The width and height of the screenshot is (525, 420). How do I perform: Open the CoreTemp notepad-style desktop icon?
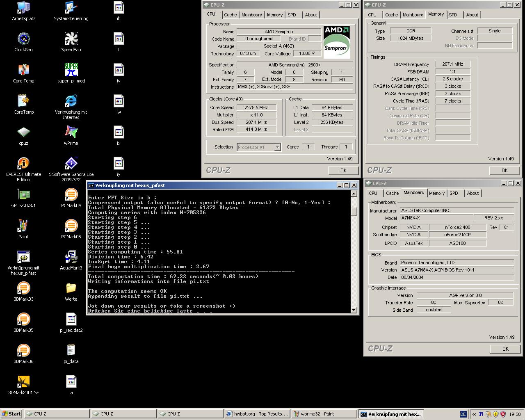tap(23, 104)
